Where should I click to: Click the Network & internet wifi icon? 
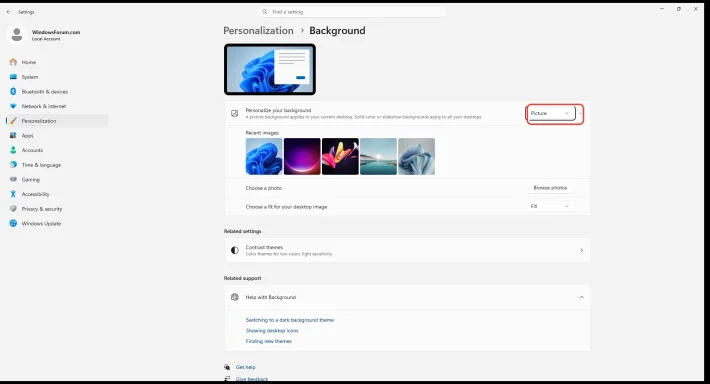point(13,106)
